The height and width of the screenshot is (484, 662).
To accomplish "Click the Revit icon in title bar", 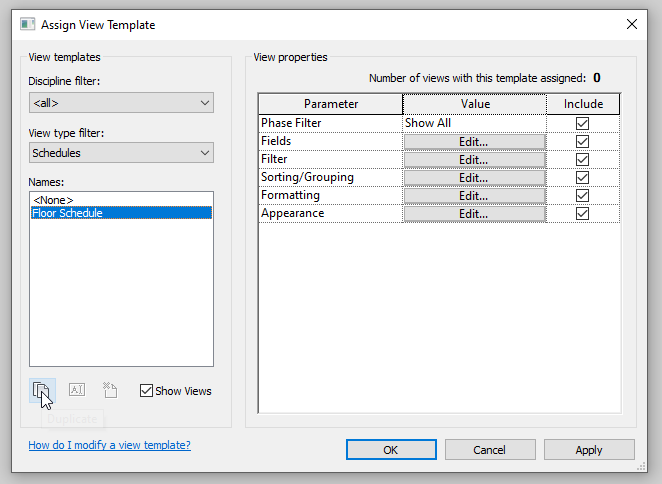I will point(27,24).
